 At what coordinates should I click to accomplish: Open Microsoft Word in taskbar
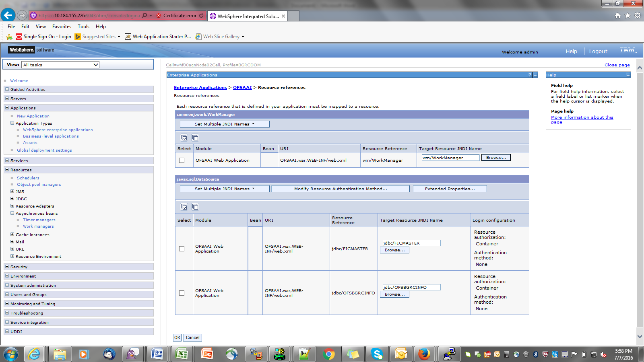pos(157,354)
